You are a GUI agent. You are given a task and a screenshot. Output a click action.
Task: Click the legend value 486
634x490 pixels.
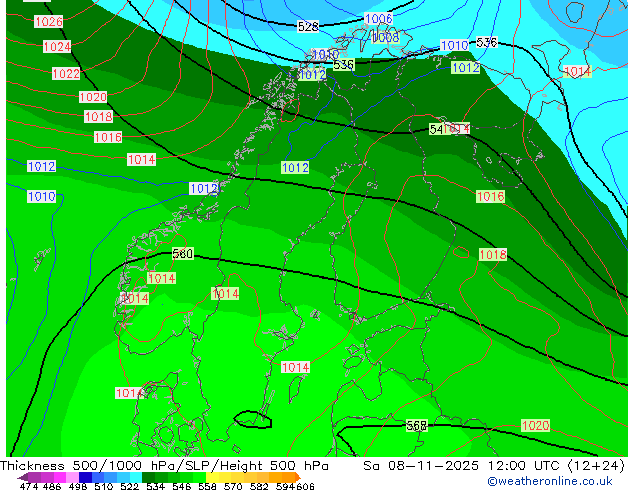pos(52,486)
